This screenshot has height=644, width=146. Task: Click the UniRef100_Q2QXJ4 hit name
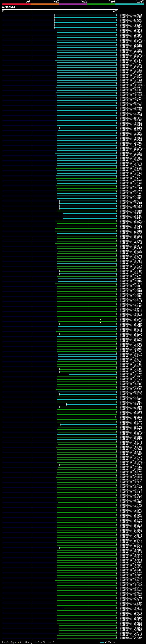(131, 459)
